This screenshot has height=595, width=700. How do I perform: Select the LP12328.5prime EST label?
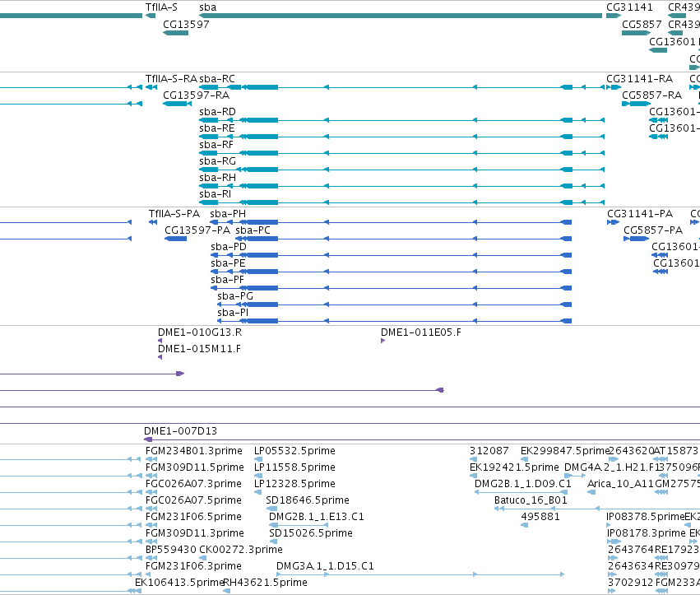click(294, 484)
